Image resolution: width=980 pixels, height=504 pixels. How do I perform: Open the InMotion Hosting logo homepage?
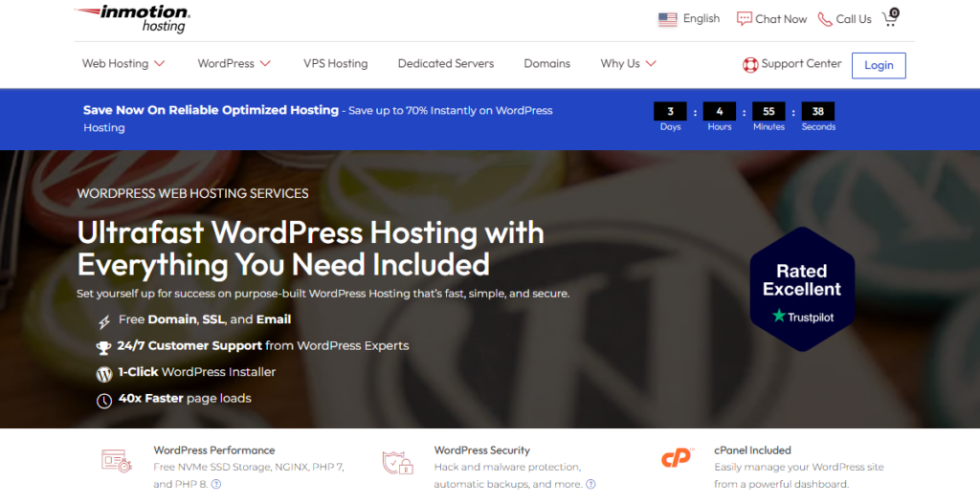(132, 19)
